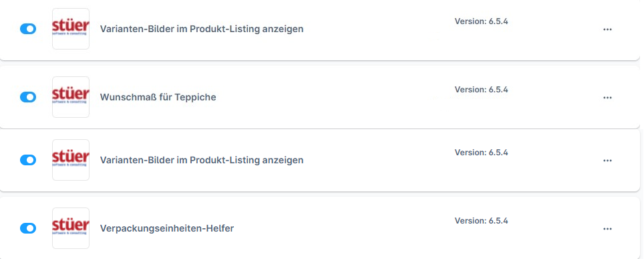The width and height of the screenshot is (644, 259).
Task: Switch off Varianten-Bilder plugin listed after Wunschmaß
Action: 28,160
